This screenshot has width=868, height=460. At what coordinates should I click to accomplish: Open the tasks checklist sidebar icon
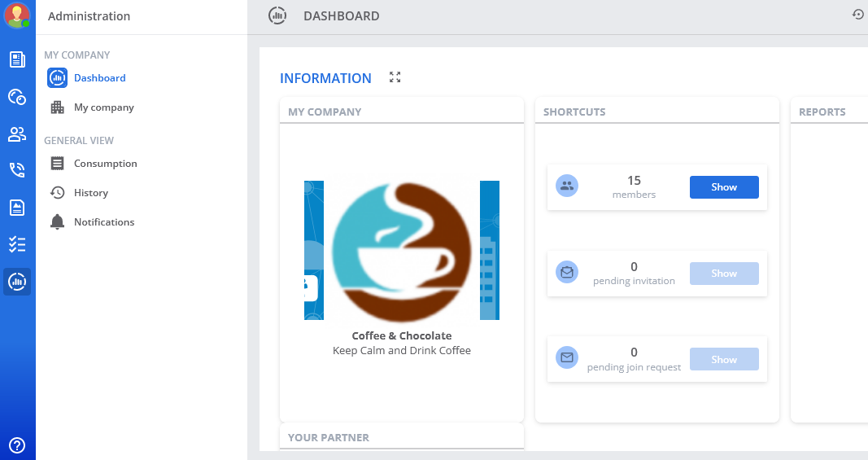[17, 244]
